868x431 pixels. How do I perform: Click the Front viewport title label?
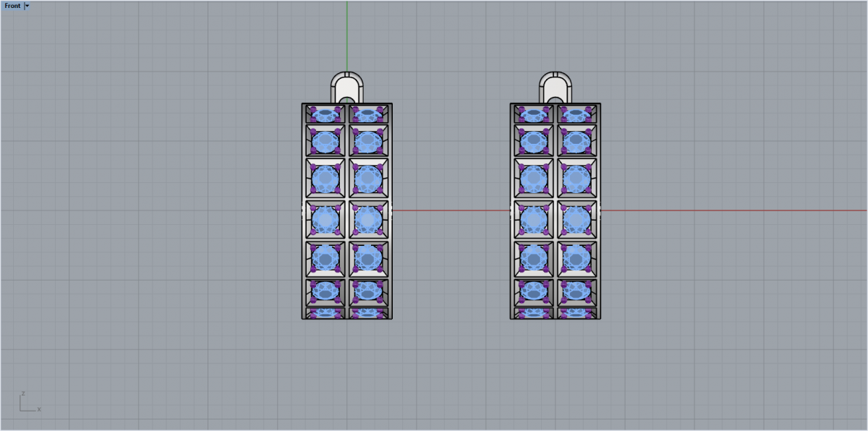point(12,6)
